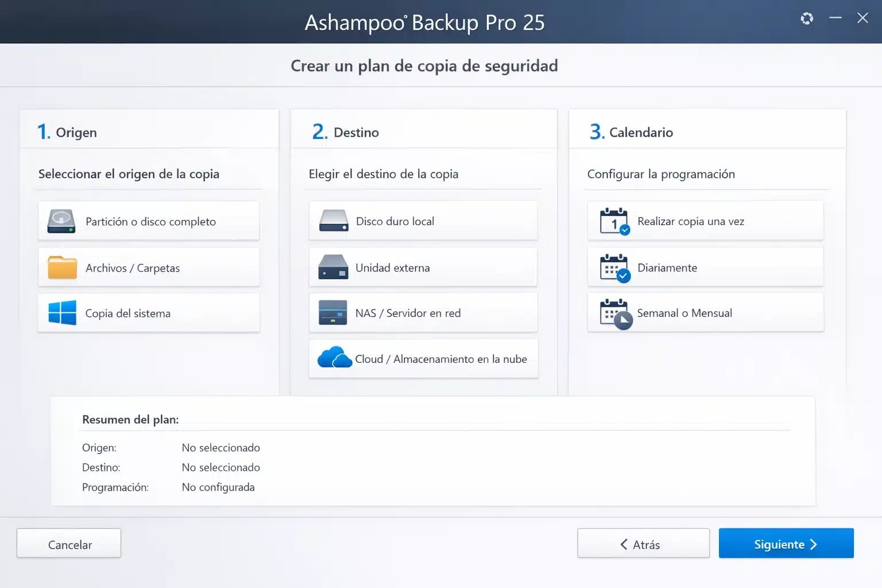Select the Partición o disco completo icon
The image size is (882, 588).
[60, 221]
